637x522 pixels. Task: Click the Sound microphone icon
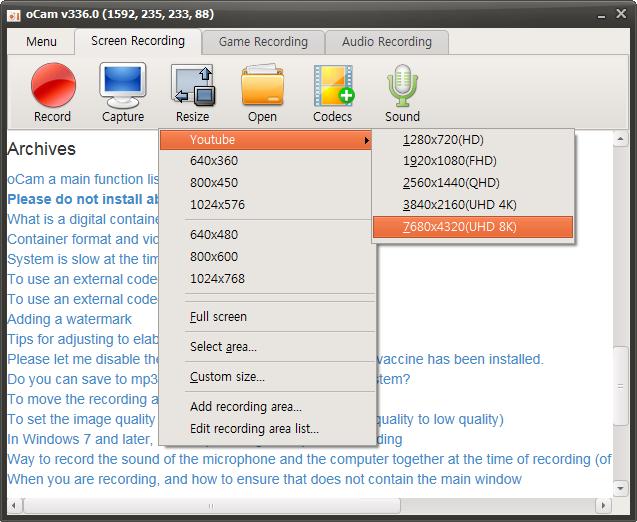tap(402, 85)
